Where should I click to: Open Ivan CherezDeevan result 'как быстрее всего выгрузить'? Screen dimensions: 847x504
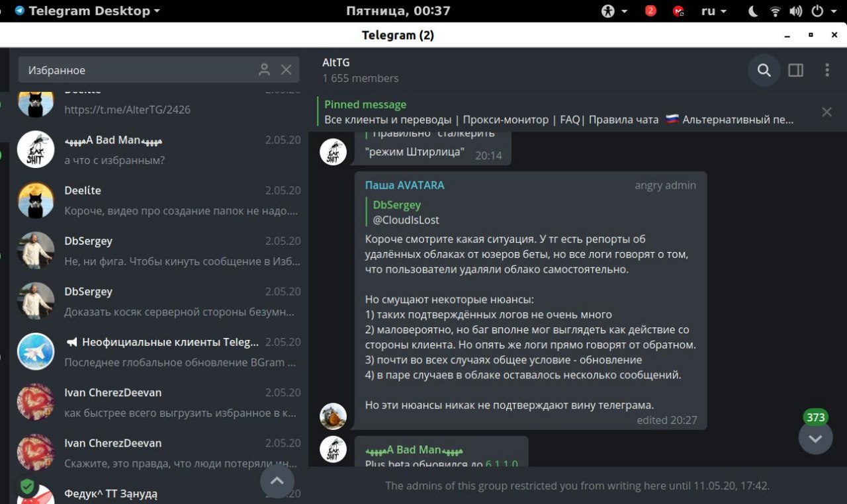[x=159, y=402]
